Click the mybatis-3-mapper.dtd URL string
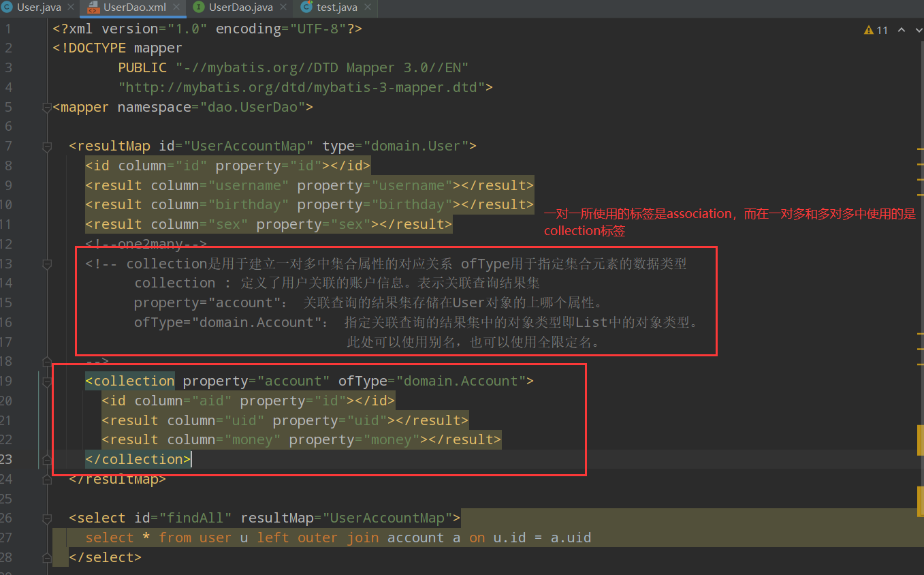The height and width of the screenshot is (575, 924). [x=301, y=87]
